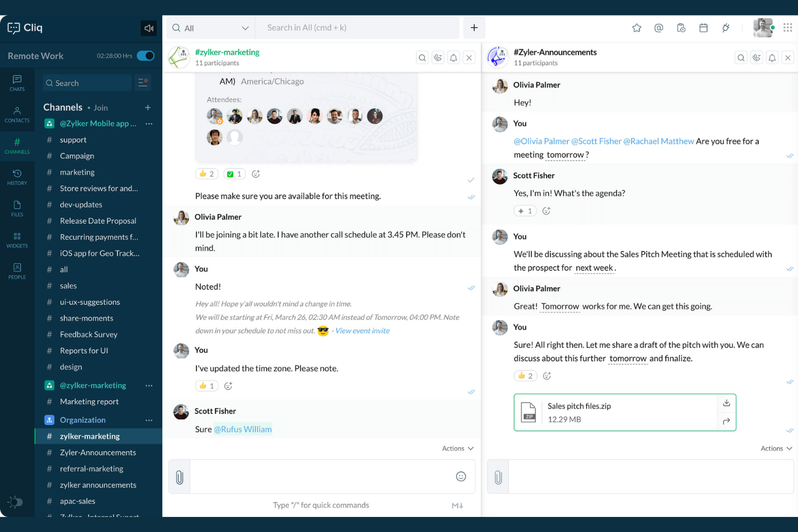Close the #zylker-marketing chat panel

point(469,58)
